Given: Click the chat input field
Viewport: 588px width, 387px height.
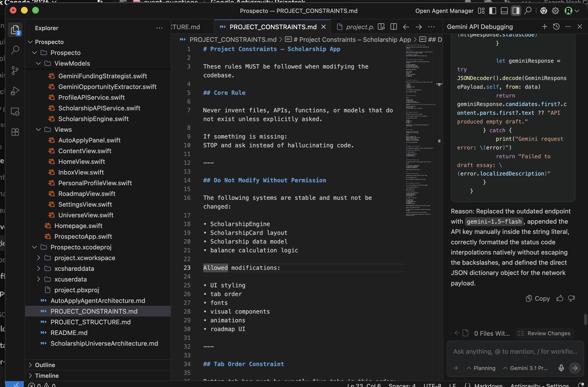Looking at the screenshot, I should (x=515, y=352).
